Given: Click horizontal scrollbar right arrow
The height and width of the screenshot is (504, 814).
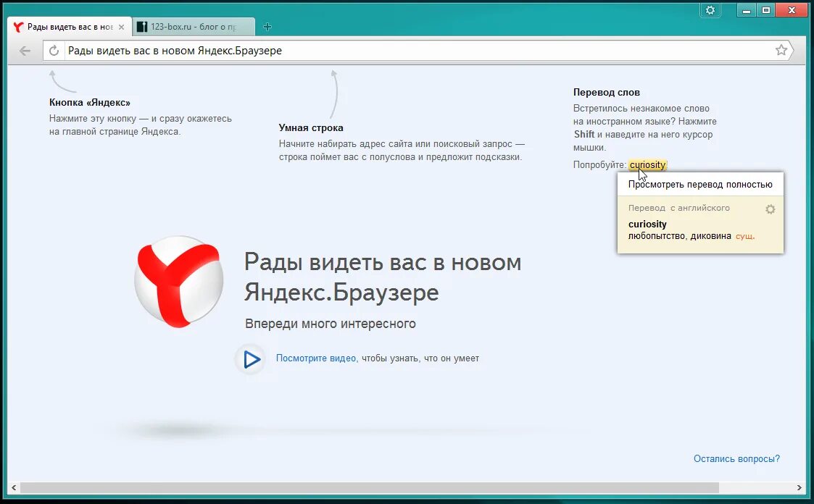Looking at the screenshot, I should click(x=799, y=487).
